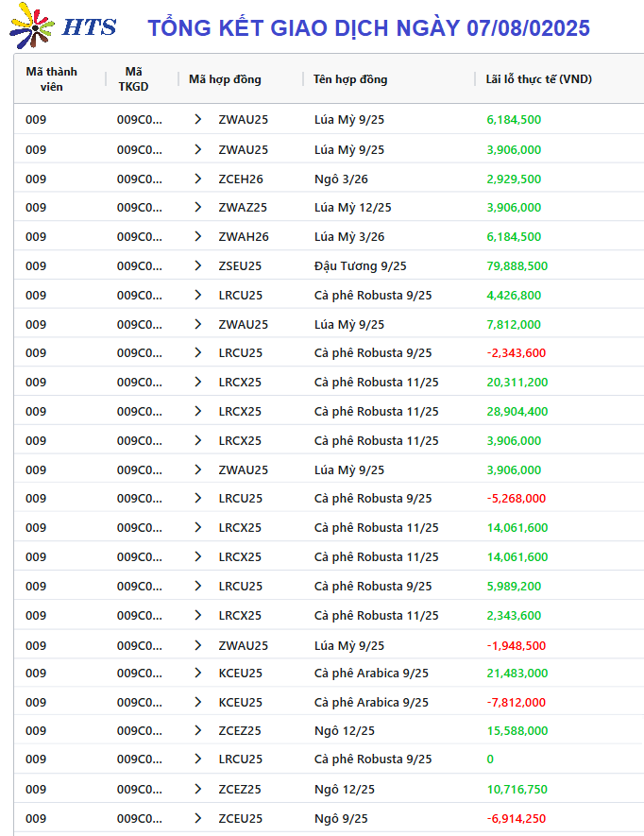This screenshot has height=836, width=644.
Task: Click the 7,812,000 profit value
Action: [x=514, y=325]
